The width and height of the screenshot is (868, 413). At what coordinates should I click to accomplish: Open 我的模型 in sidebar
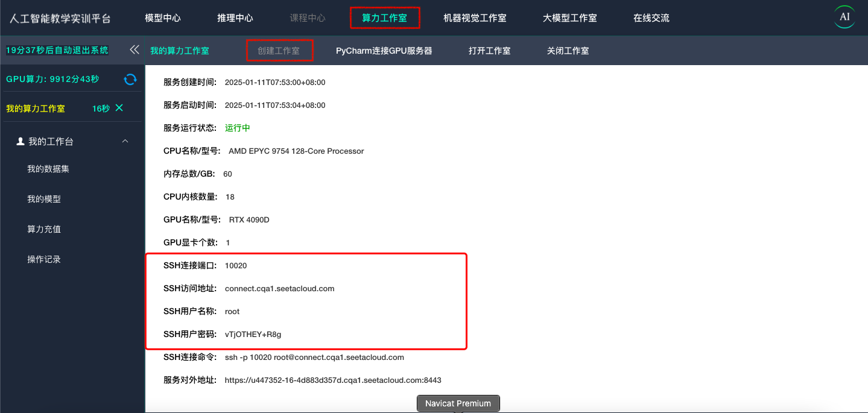click(44, 199)
